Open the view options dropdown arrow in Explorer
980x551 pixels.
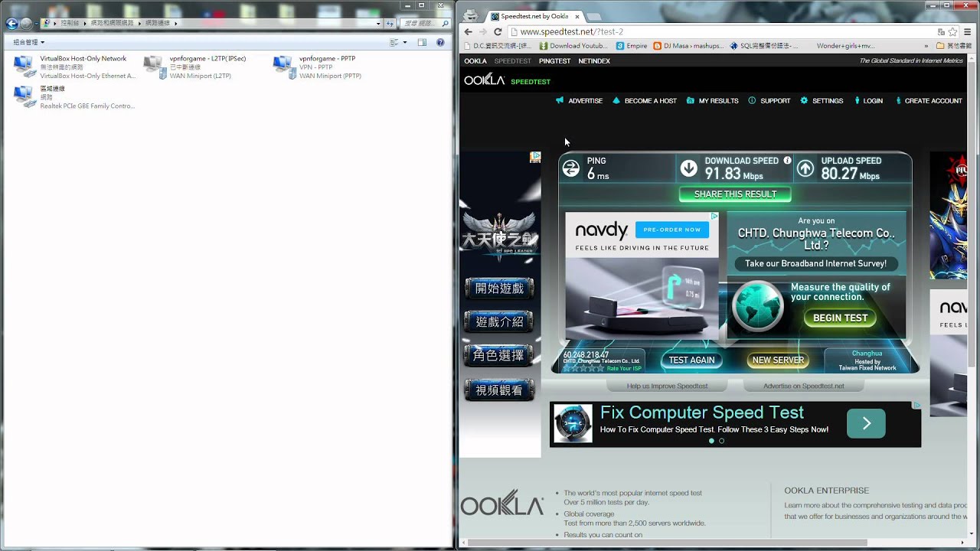404,42
